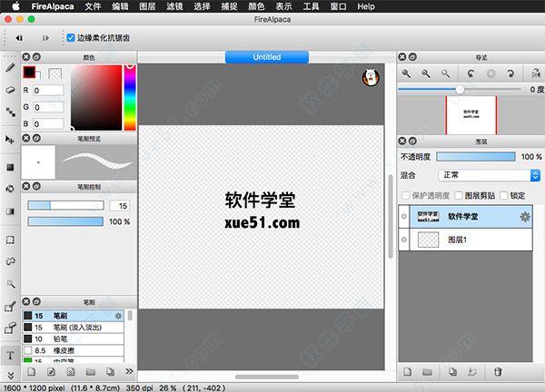Open the 混合 blend mode dropdown
545x392 pixels.
pos(489,175)
